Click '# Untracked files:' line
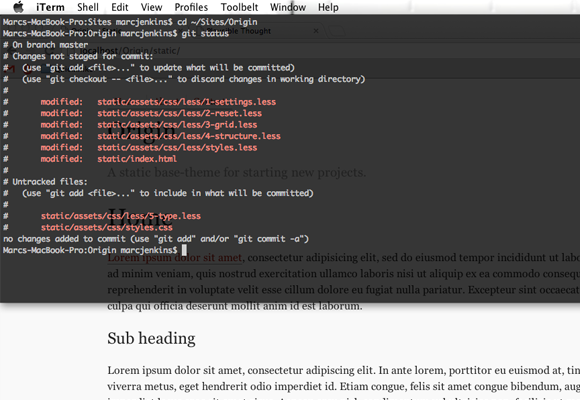The width and height of the screenshot is (580, 400). 45,182
